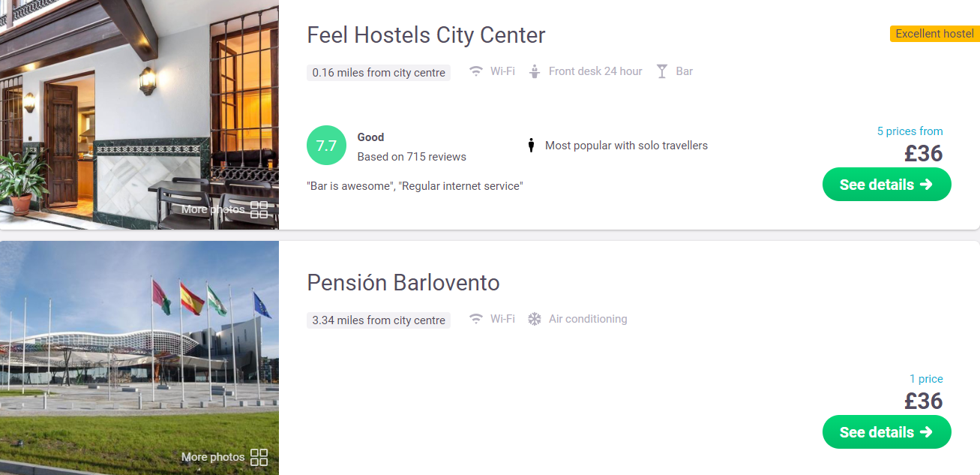The image size is (980, 475).
Task: Click the air conditioning snowflake icon
Action: point(535,319)
